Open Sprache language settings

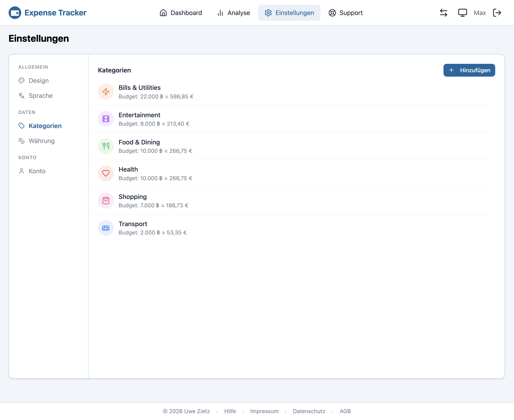40,96
